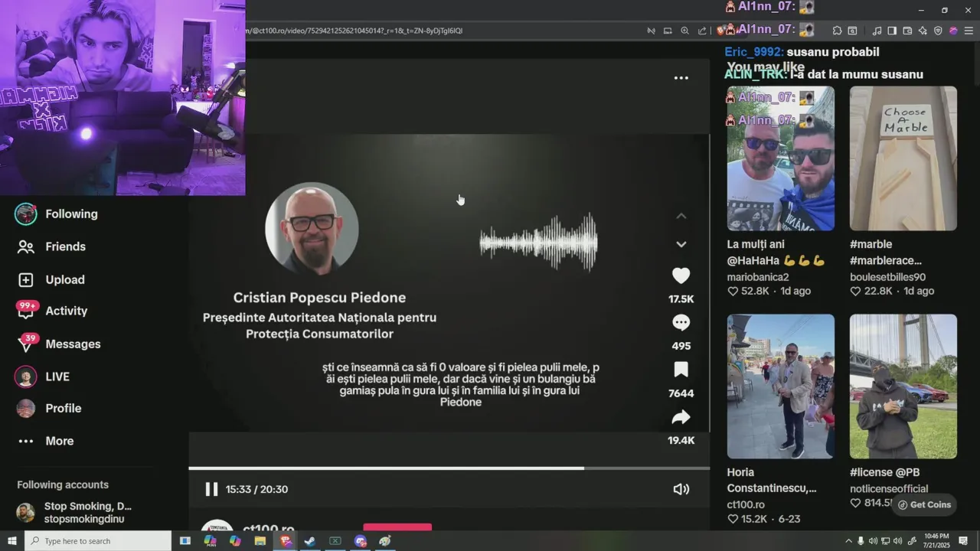Go to previous video with up chevron
Screen dimensions: 980x551
(681, 216)
